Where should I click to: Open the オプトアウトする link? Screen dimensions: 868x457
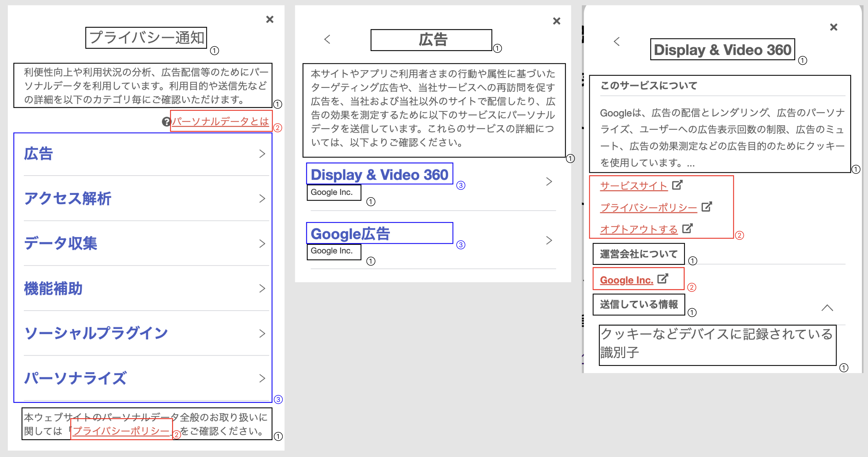click(x=638, y=229)
